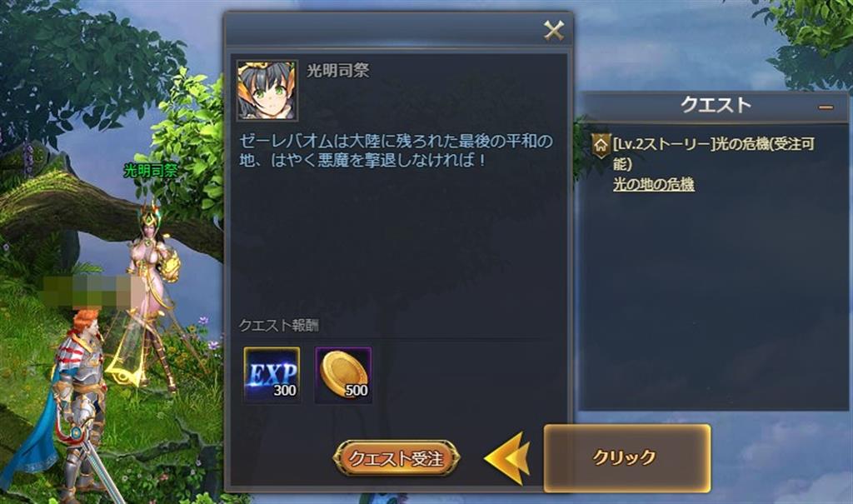
Task: Close the quest dialog with X
Action: [554, 31]
